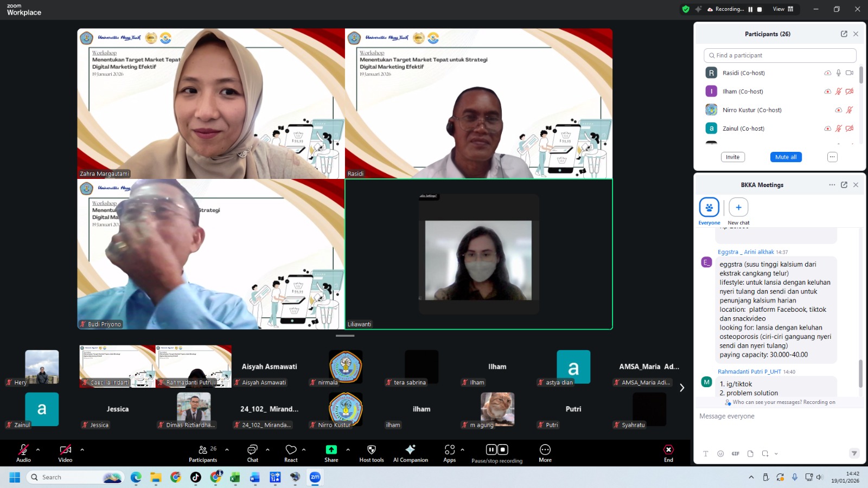Click the Invite button

click(x=732, y=157)
